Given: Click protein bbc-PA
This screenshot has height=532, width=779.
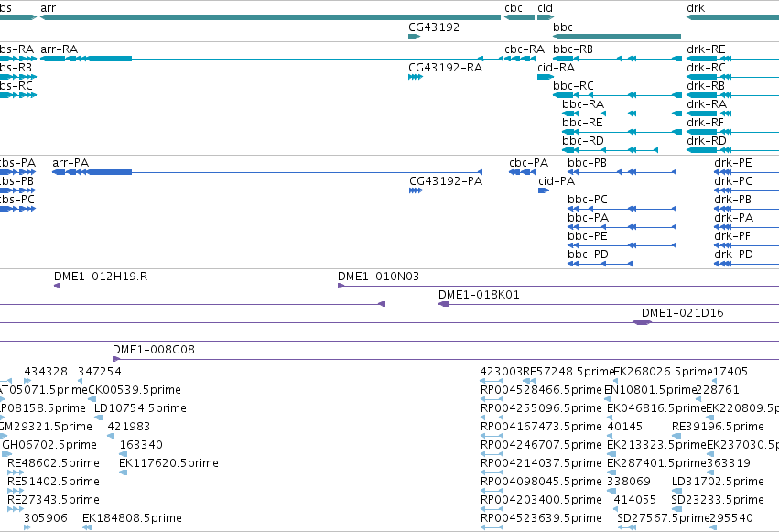Looking at the screenshot, I should coord(622,227).
